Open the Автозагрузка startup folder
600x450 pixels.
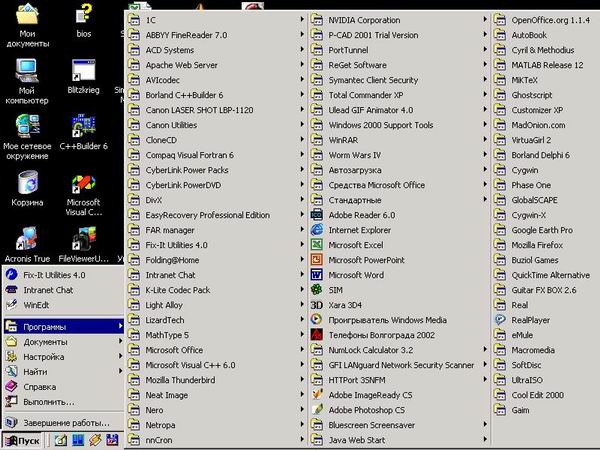399,170
